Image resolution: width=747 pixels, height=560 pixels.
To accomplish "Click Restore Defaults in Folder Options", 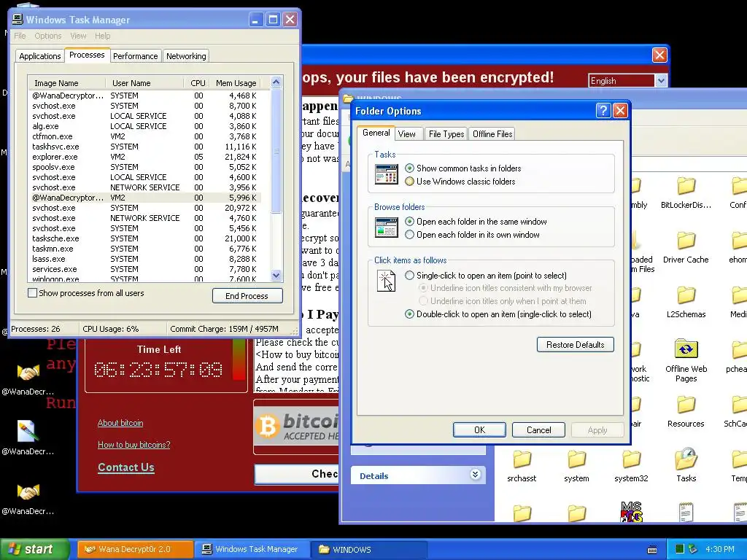I will click(575, 345).
